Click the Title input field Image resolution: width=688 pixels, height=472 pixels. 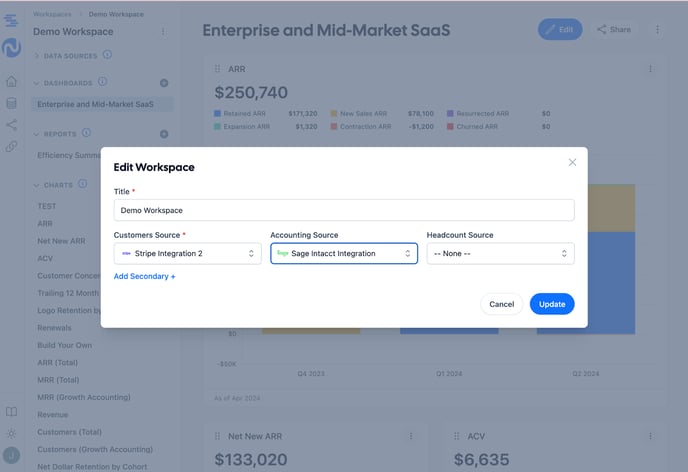click(344, 210)
